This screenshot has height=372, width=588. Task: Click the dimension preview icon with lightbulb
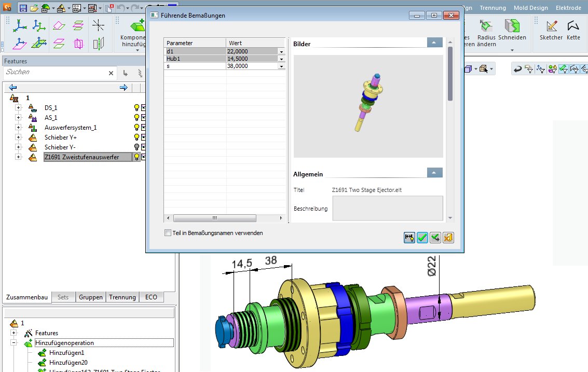(409, 238)
